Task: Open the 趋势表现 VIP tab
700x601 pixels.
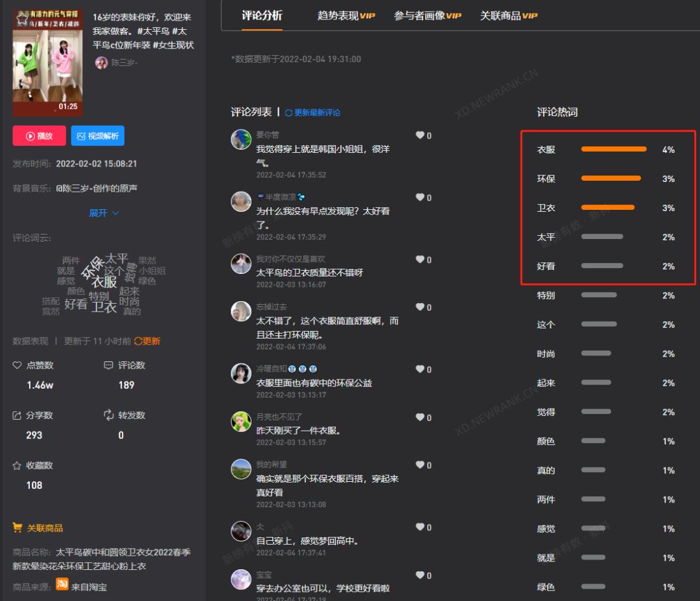Action: pyautogui.click(x=346, y=16)
